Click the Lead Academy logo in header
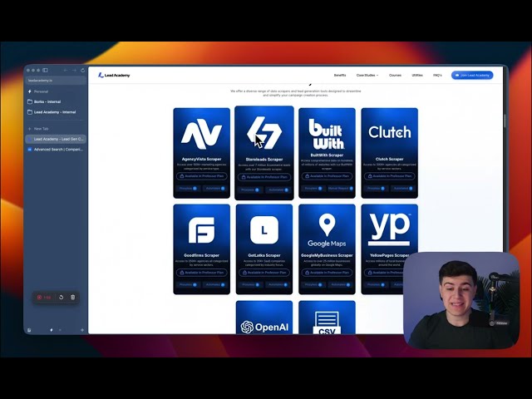This screenshot has height=399, width=532. 114,75
